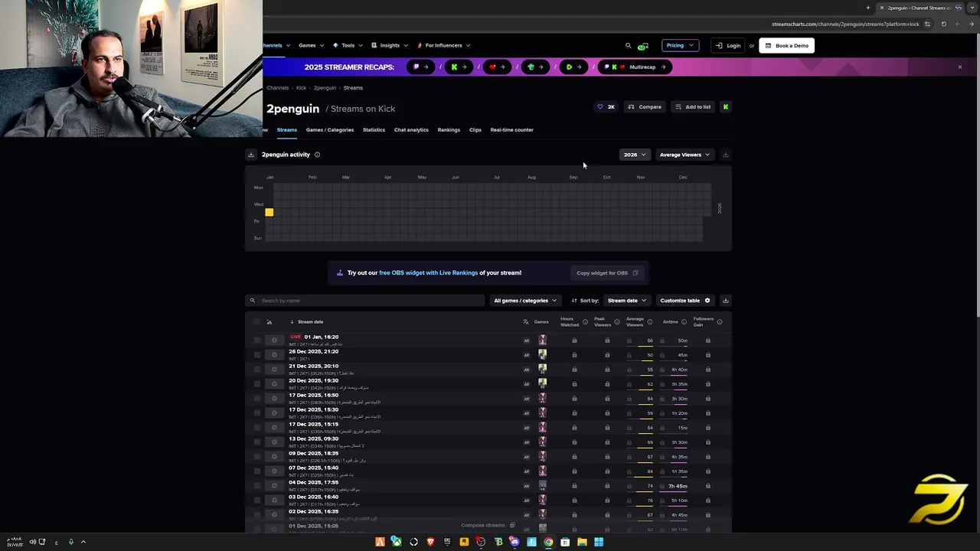Click the game thumbnail in 01 Jan row

coord(543,341)
